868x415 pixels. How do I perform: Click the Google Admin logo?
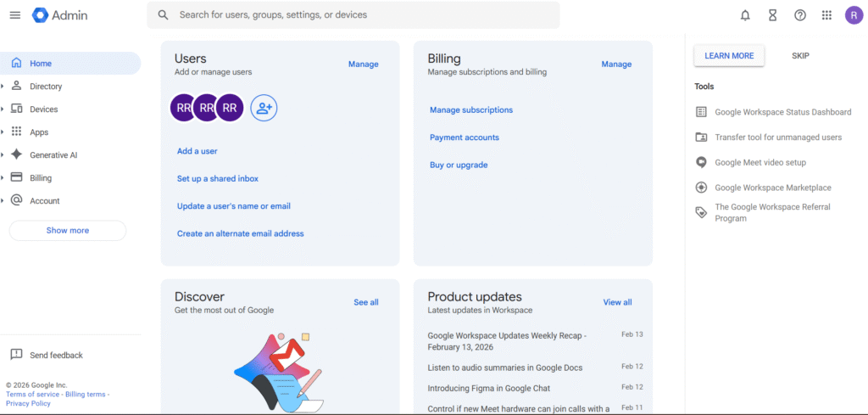(60, 15)
